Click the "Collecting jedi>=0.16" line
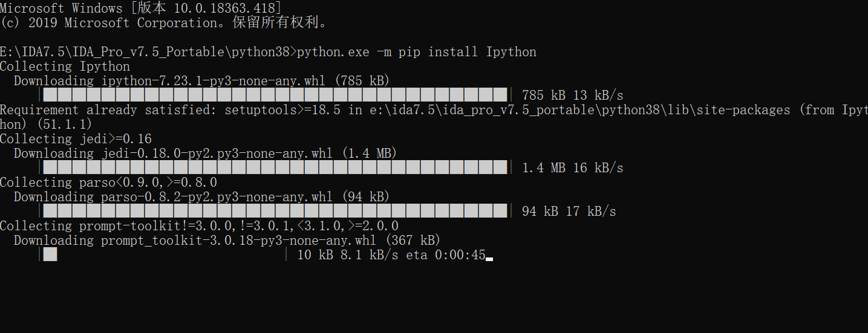This screenshot has width=868, height=333. coord(76,139)
